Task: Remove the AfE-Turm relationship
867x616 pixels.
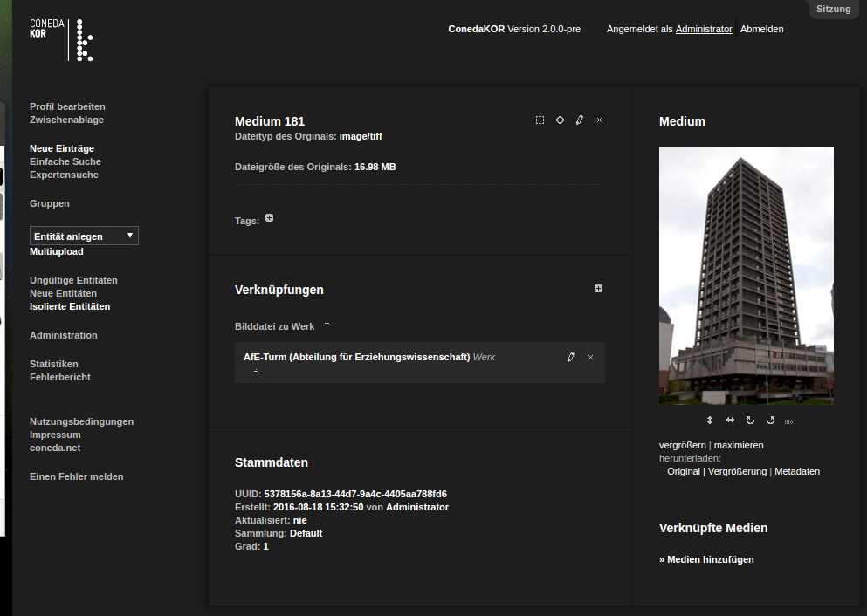Action: tap(590, 357)
